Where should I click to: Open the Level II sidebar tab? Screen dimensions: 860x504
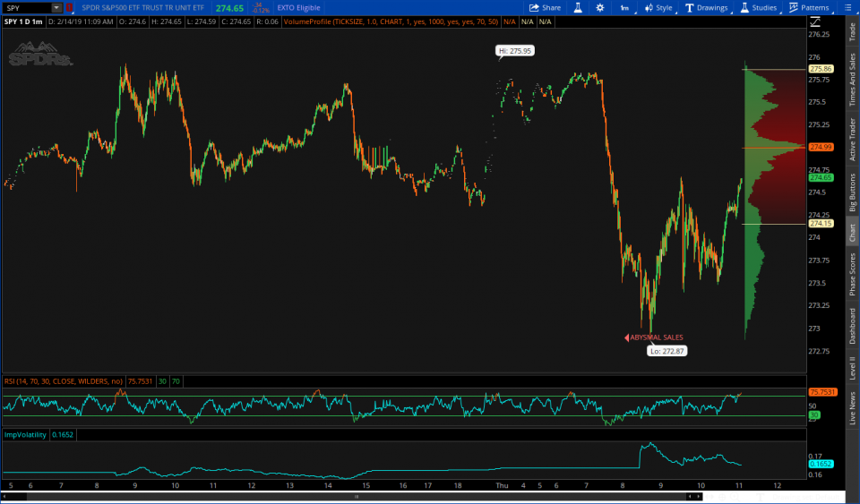pyautogui.click(x=852, y=368)
